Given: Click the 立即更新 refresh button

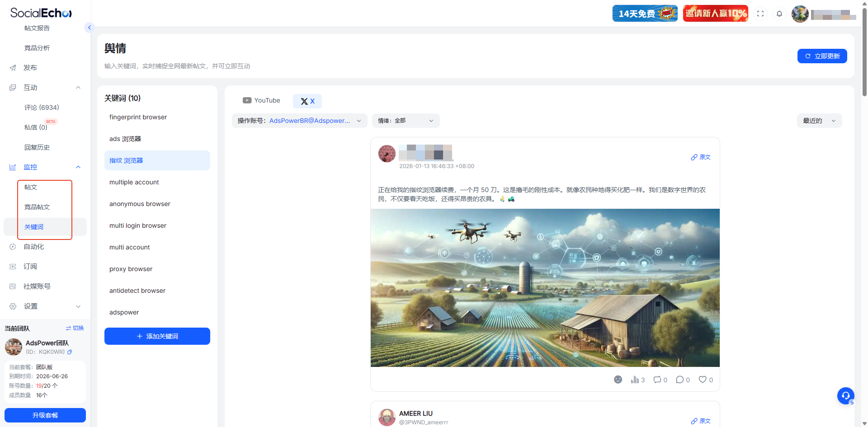Looking at the screenshot, I should (x=822, y=56).
